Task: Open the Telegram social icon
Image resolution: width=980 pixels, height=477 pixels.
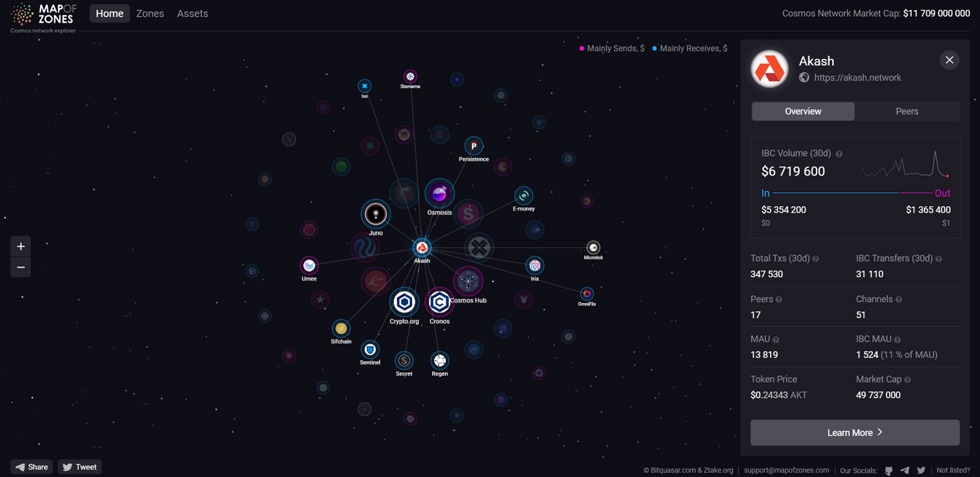Action: [905, 470]
